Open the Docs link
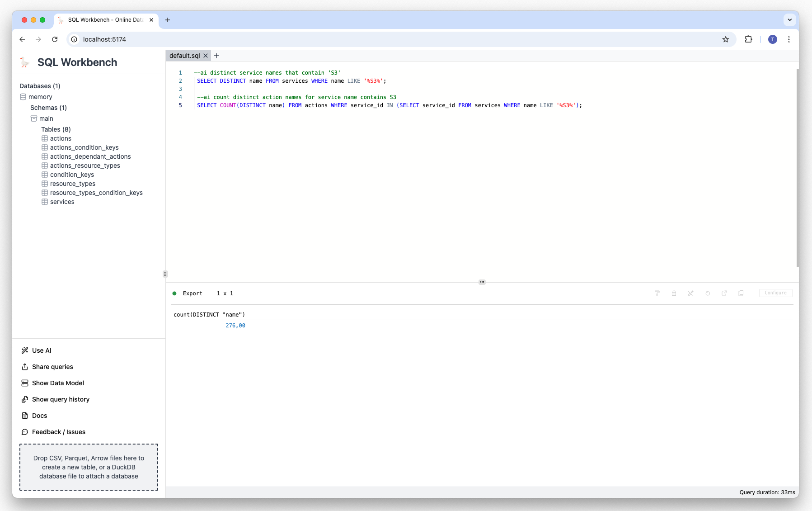 point(39,416)
